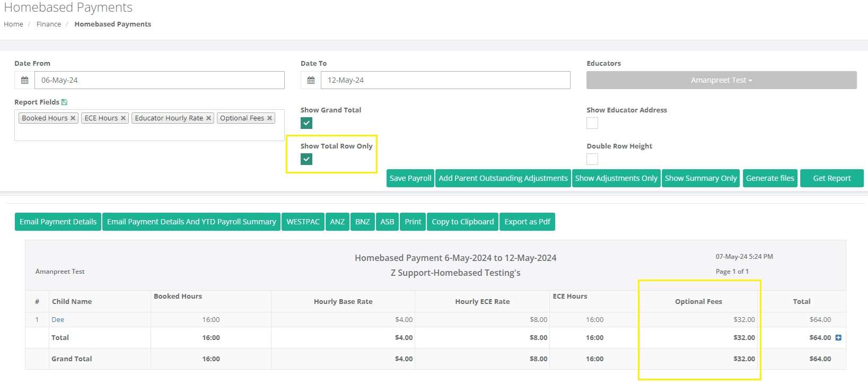Enable Show Educator Address checkbox

click(592, 123)
